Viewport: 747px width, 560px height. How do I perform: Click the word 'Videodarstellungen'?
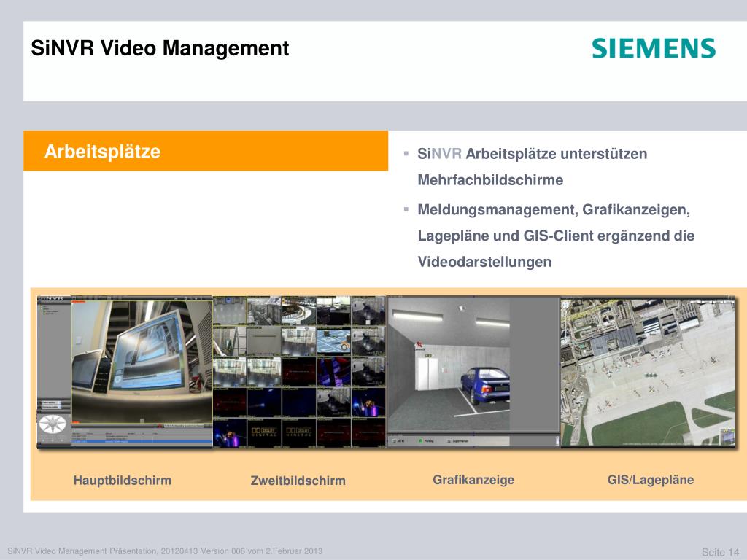click(484, 262)
